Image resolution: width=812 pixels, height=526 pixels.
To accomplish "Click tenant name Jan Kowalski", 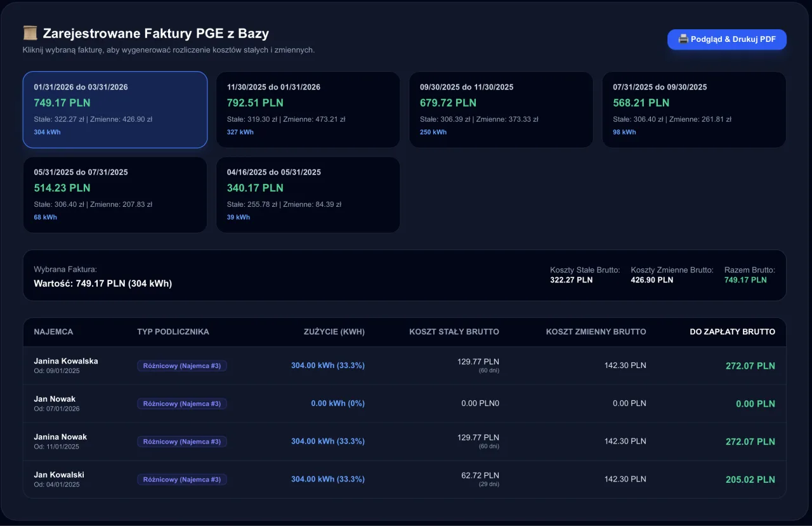I will point(59,475).
